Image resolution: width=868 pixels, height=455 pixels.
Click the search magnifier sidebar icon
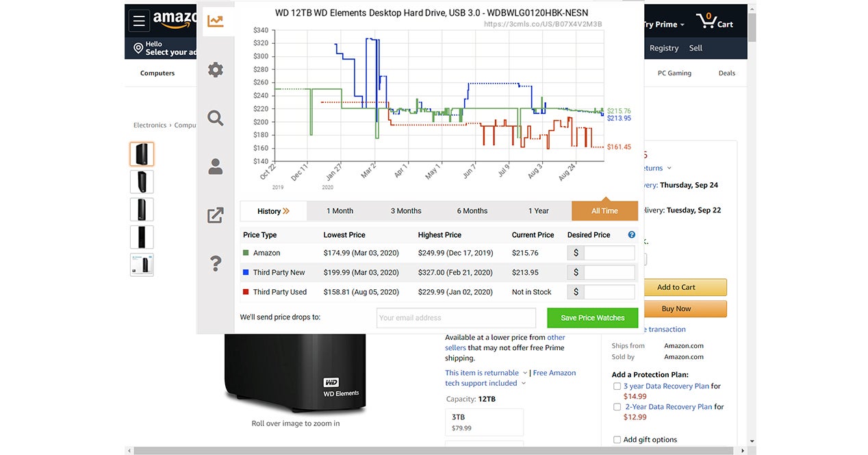pos(215,119)
